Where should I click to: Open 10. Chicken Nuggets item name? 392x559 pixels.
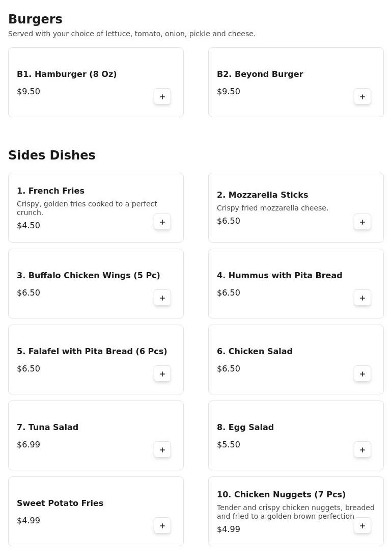pos(281,494)
